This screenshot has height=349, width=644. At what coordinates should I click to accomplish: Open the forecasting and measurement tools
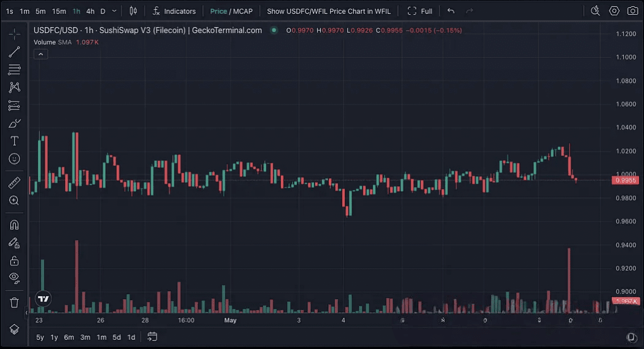[14, 106]
